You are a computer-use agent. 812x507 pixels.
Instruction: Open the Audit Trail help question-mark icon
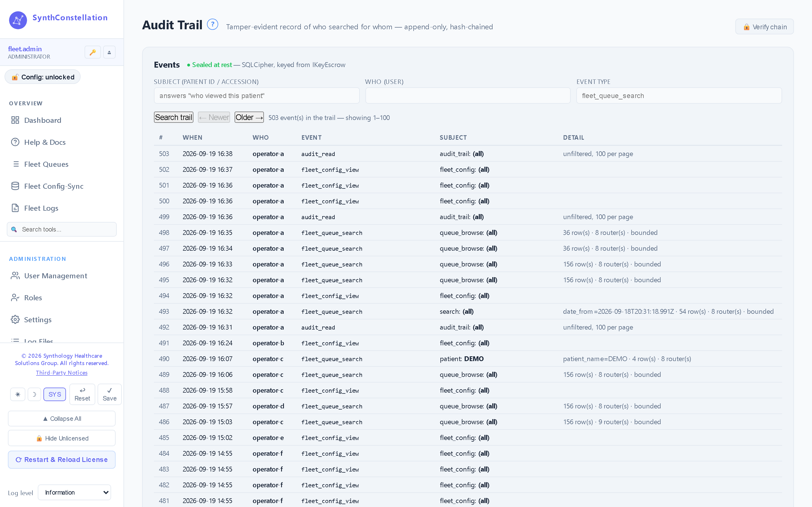[212, 25]
